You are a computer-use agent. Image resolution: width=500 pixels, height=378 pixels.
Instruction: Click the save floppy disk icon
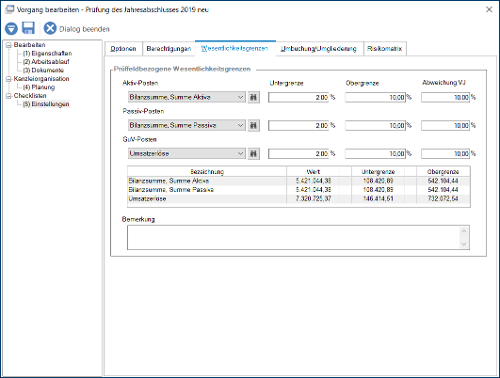coord(28,28)
